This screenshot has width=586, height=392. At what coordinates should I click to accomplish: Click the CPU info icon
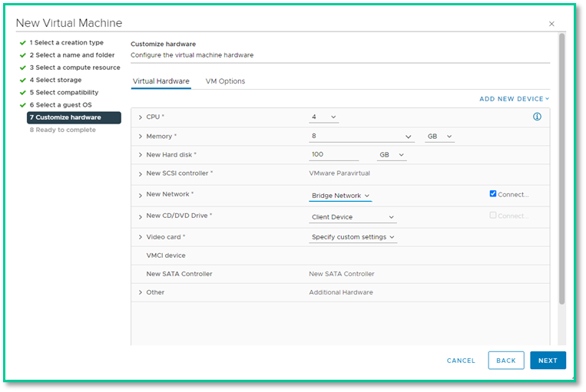point(537,117)
